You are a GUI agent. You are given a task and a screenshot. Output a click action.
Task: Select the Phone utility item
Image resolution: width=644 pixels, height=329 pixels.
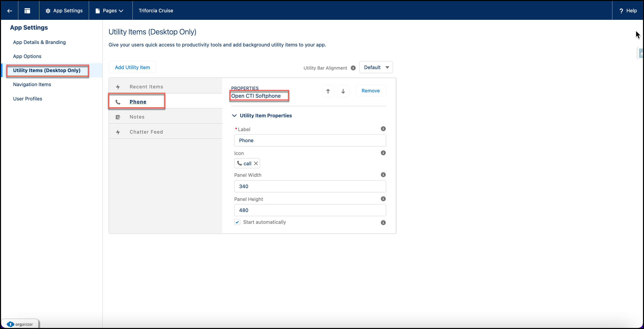(166, 102)
